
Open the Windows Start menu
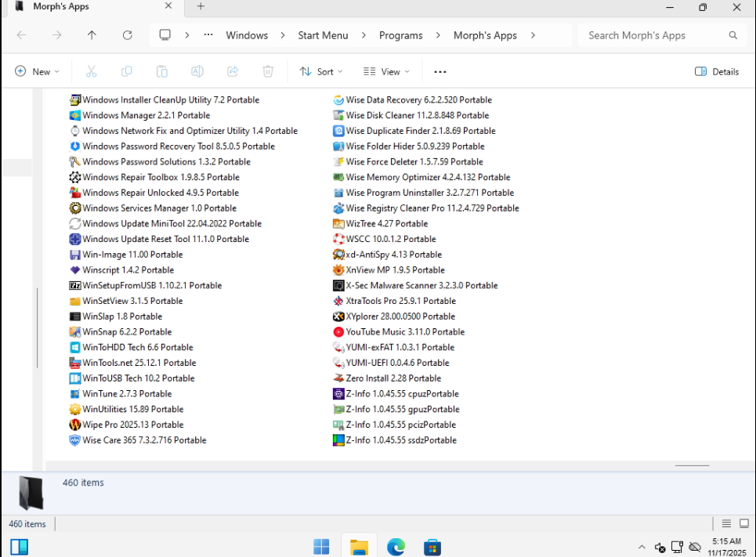pyautogui.click(x=321, y=547)
